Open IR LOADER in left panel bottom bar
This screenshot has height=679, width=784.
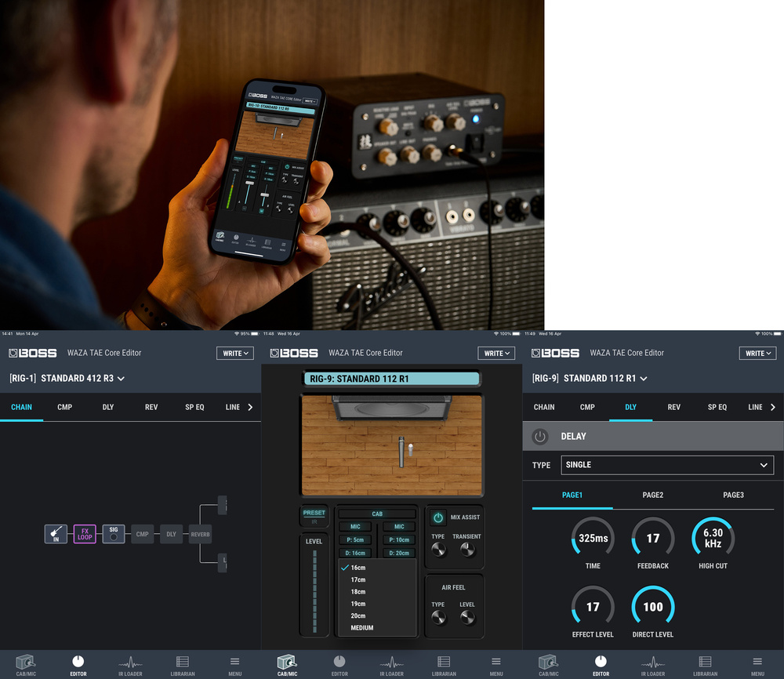click(130, 666)
